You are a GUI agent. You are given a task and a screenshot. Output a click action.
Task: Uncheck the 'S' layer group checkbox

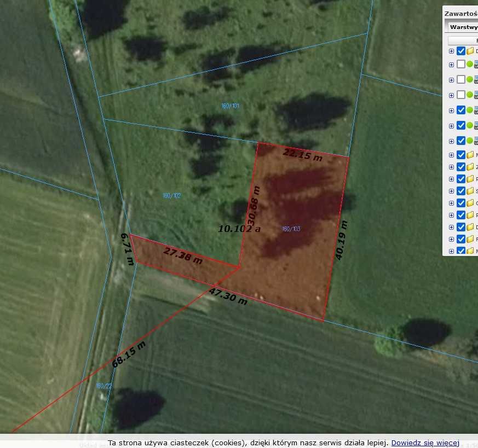click(x=461, y=191)
